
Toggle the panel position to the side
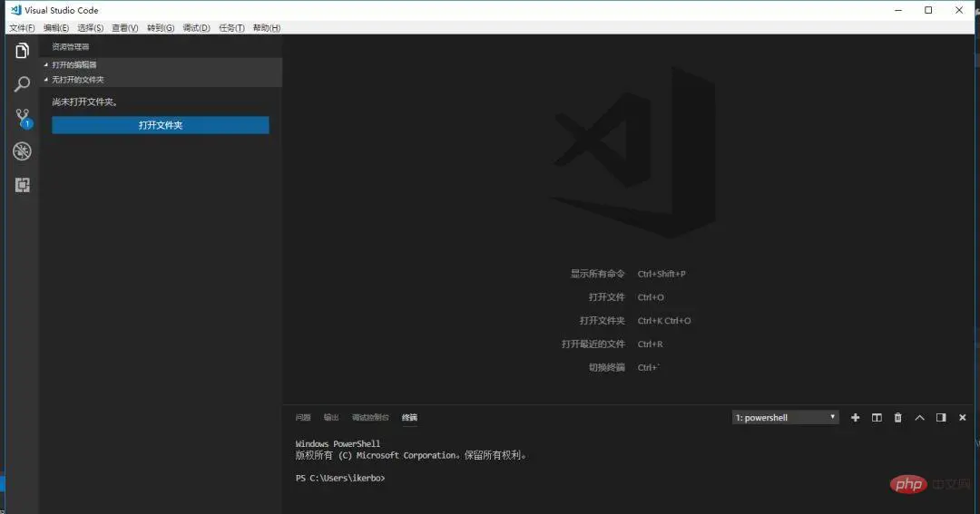point(941,418)
